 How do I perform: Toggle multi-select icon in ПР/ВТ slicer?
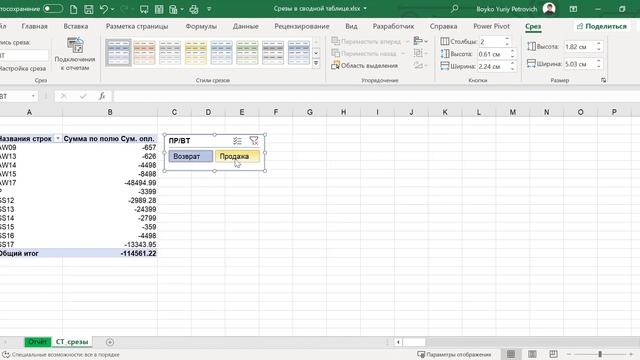point(237,141)
